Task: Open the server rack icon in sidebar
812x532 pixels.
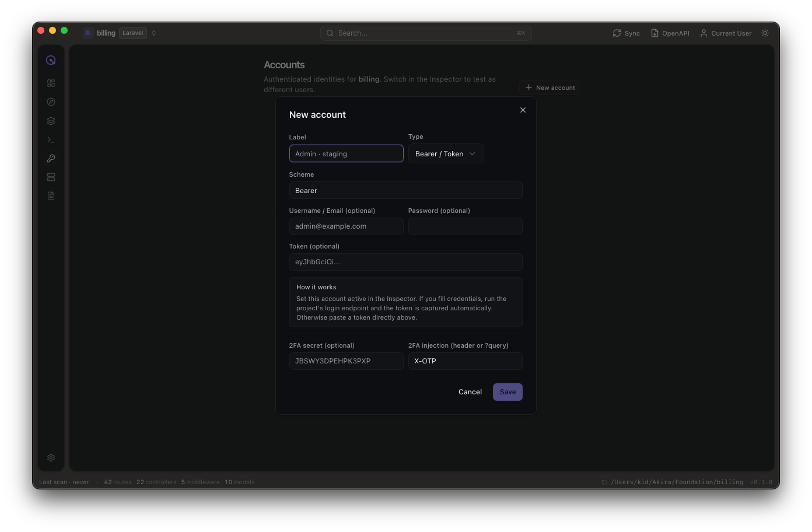Action: click(x=51, y=177)
